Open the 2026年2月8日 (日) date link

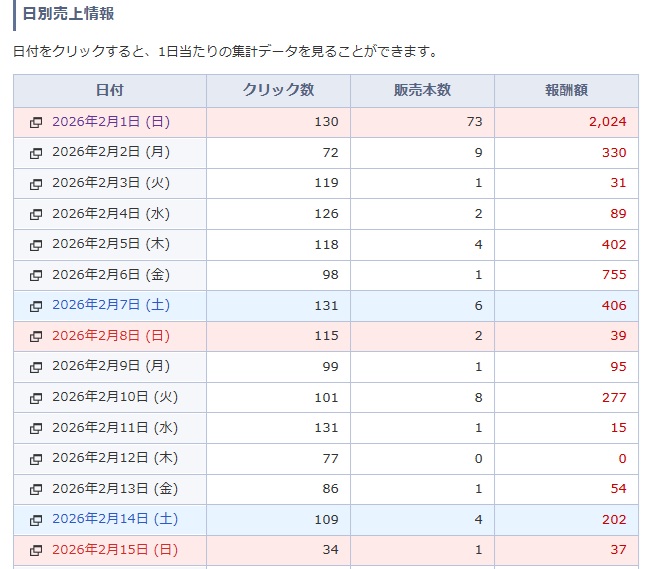111,336
